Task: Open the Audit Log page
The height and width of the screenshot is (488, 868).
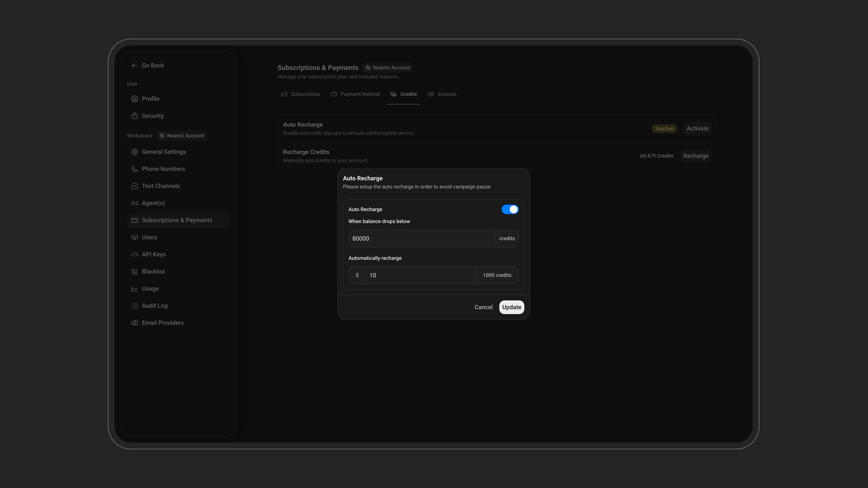Action: 178,306
